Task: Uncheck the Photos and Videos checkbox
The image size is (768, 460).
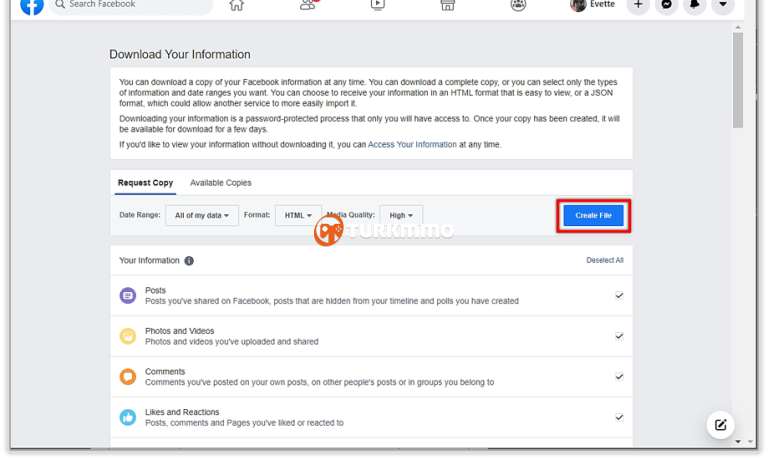Action: (x=619, y=336)
